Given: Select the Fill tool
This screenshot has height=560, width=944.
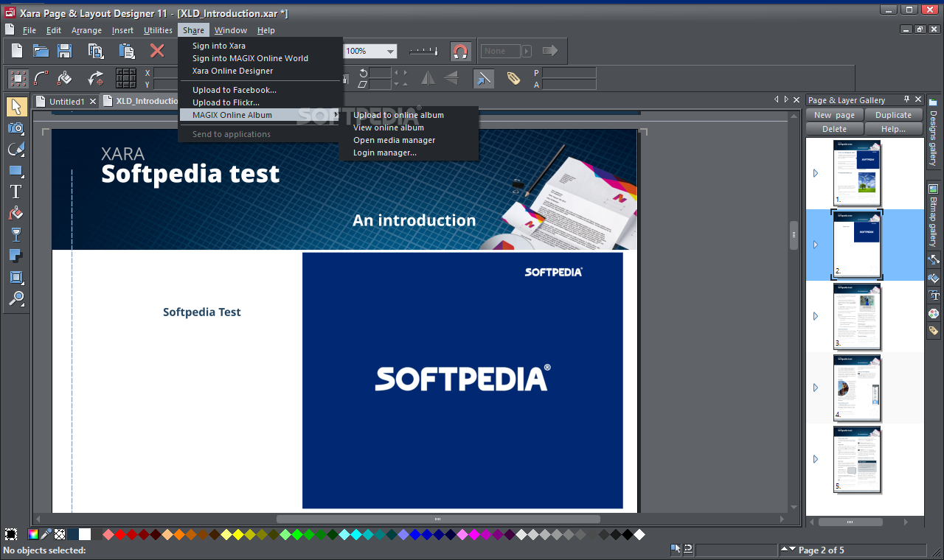Looking at the screenshot, I should (x=16, y=214).
